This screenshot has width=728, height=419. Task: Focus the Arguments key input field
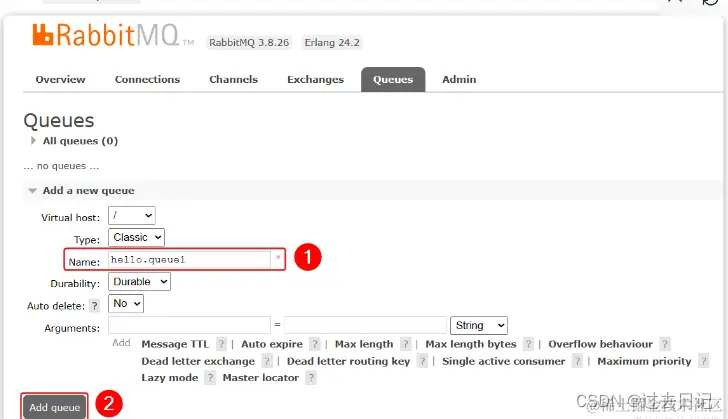[189, 325]
